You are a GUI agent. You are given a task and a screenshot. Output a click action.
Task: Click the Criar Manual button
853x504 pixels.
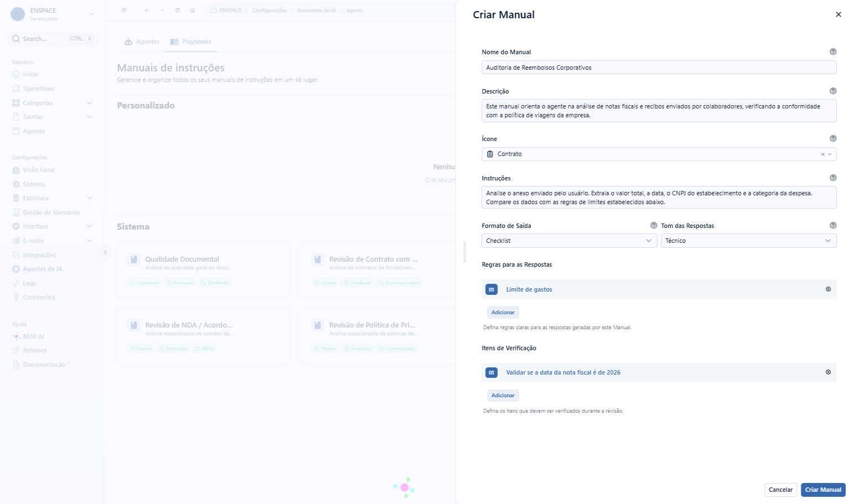coord(823,490)
